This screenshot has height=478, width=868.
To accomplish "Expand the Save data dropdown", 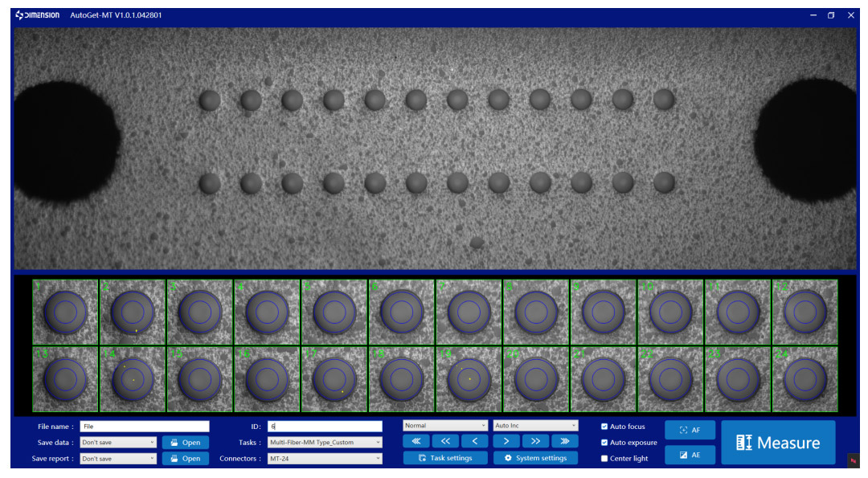I will pyautogui.click(x=118, y=443).
